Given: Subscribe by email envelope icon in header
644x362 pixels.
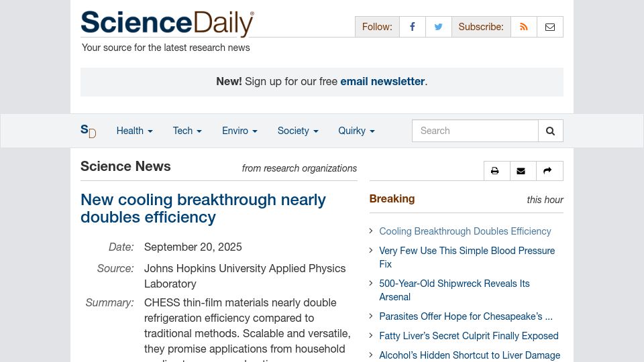Looking at the screenshot, I should (x=550, y=27).
